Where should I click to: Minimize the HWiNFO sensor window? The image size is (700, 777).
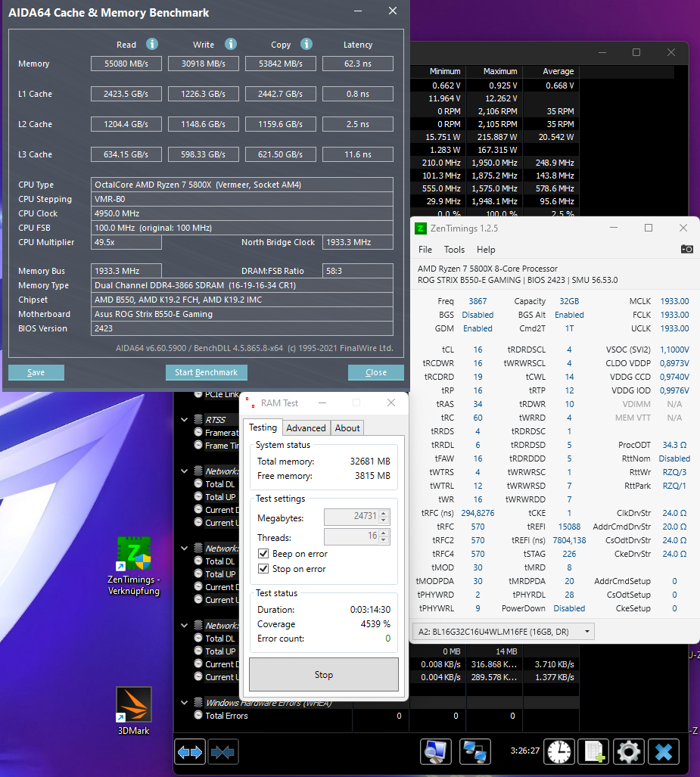[602, 52]
